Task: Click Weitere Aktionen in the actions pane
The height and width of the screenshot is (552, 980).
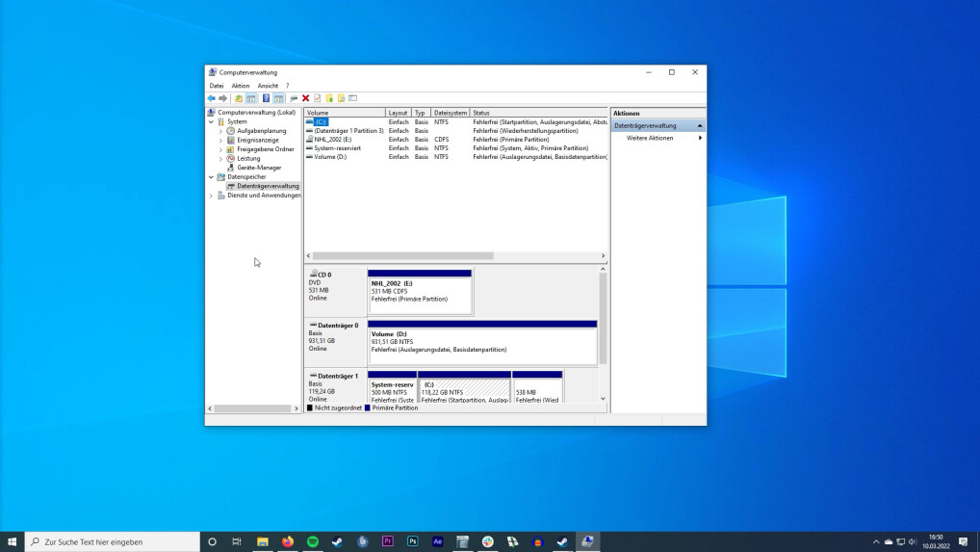Action: click(650, 138)
